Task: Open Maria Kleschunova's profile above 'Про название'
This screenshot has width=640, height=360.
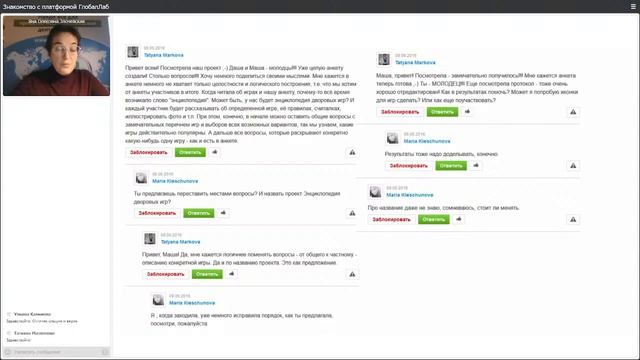Action: point(410,195)
